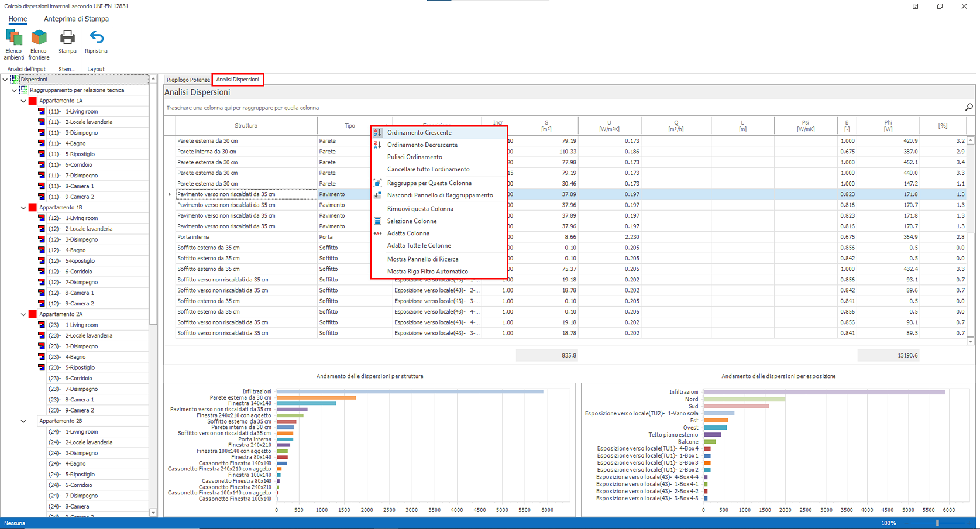This screenshot has height=529, width=980.
Task: Select Ordinamento Crescente from the context menu
Action: click(419, 133)
